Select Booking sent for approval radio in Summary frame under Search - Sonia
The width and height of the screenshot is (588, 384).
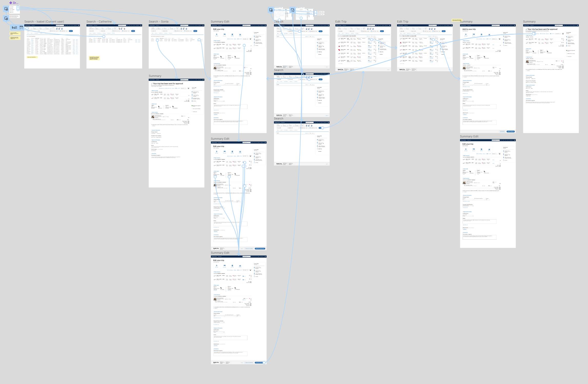pyautogui.click(x=192, y=106)
